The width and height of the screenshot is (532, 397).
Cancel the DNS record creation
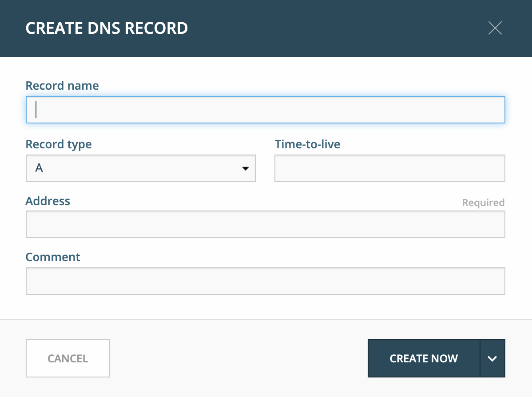coord(68,358)
